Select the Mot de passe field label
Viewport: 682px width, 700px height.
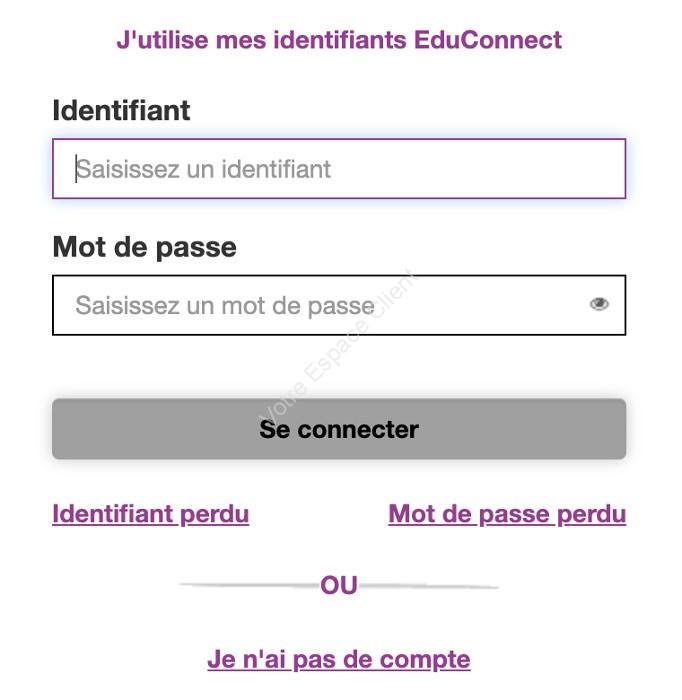point(145,247)
